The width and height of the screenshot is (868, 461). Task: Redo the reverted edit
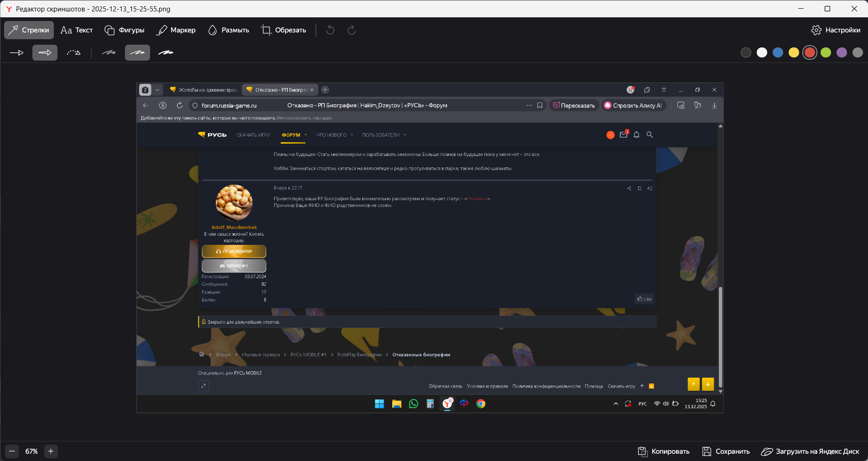(351, 30)
